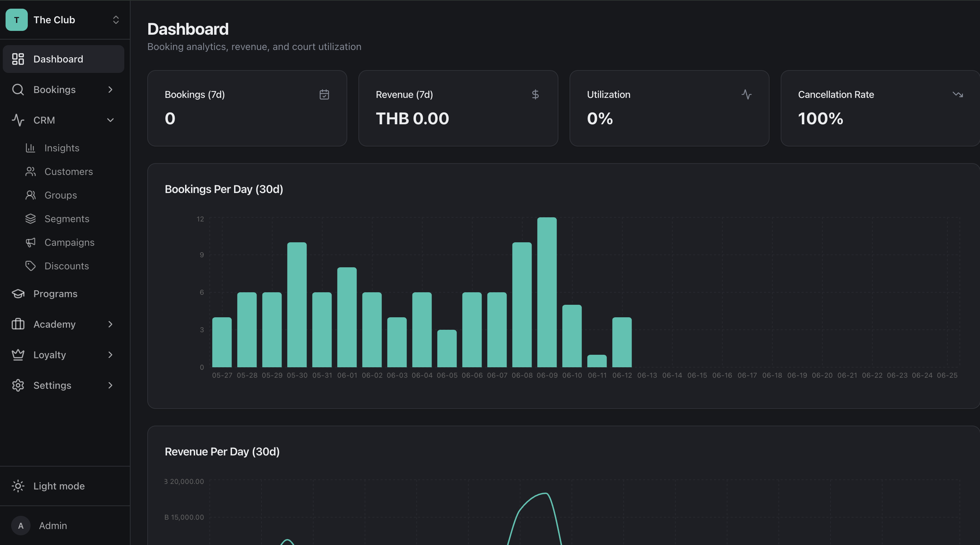Open the Insights page
This screenshot has height=545, width=980.
coord(62,148)
